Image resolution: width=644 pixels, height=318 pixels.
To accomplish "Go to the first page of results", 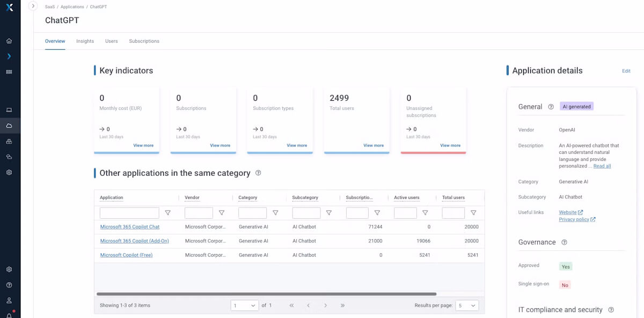I will [x=291, y=305].
